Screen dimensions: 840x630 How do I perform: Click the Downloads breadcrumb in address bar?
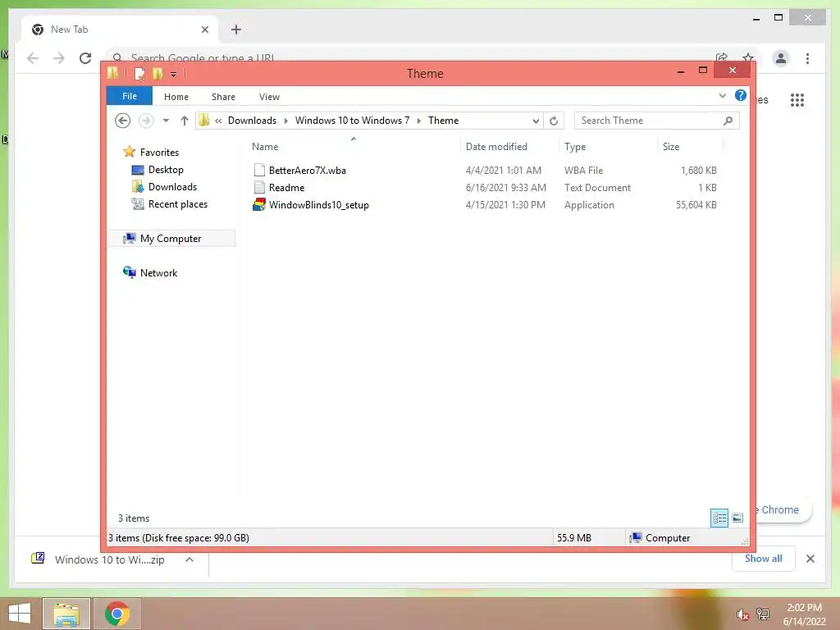coord(252,121)
